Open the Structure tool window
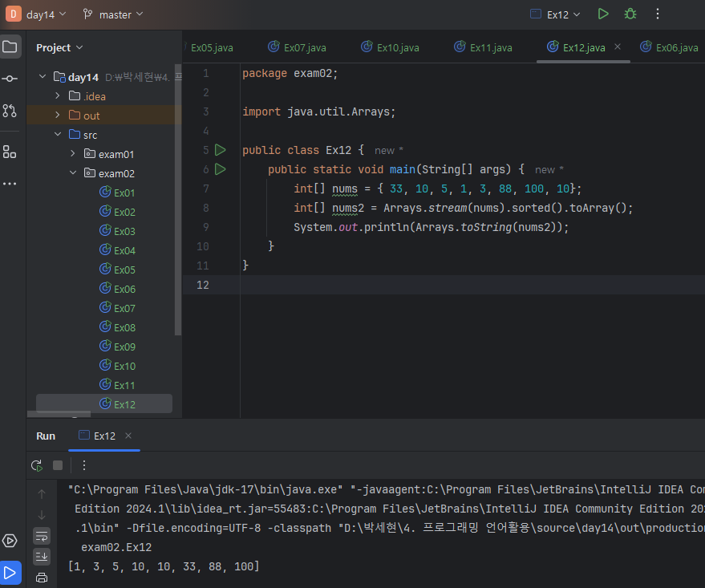The image size is (705, 588). tap(10, 152)
